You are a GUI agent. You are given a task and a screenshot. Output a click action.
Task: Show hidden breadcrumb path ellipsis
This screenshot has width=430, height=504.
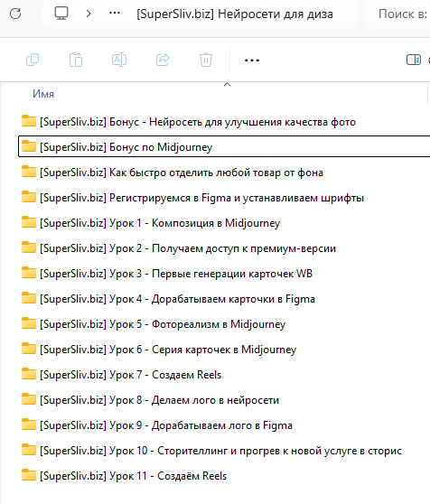[x=115, y=14]
